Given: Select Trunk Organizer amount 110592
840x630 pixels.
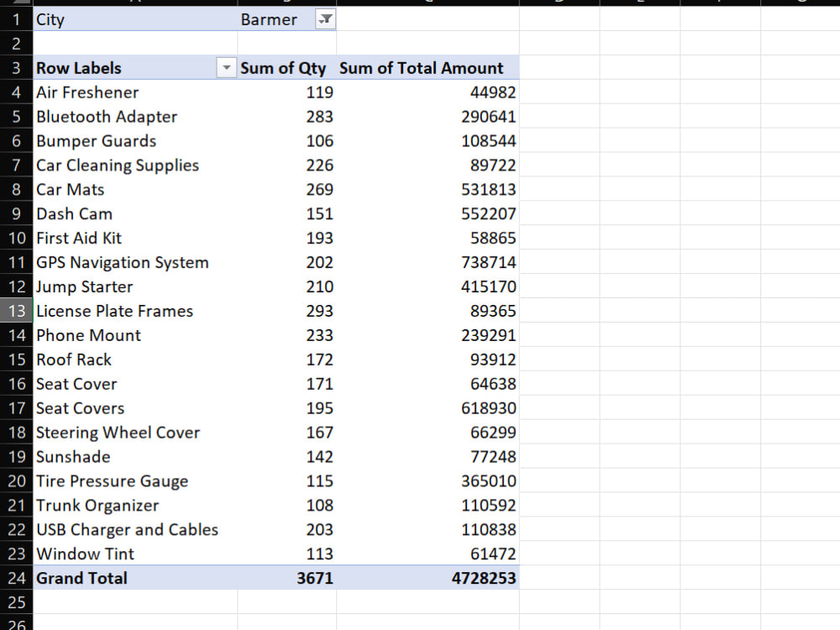Looking at the screenshot, I should tap(428, 505).
